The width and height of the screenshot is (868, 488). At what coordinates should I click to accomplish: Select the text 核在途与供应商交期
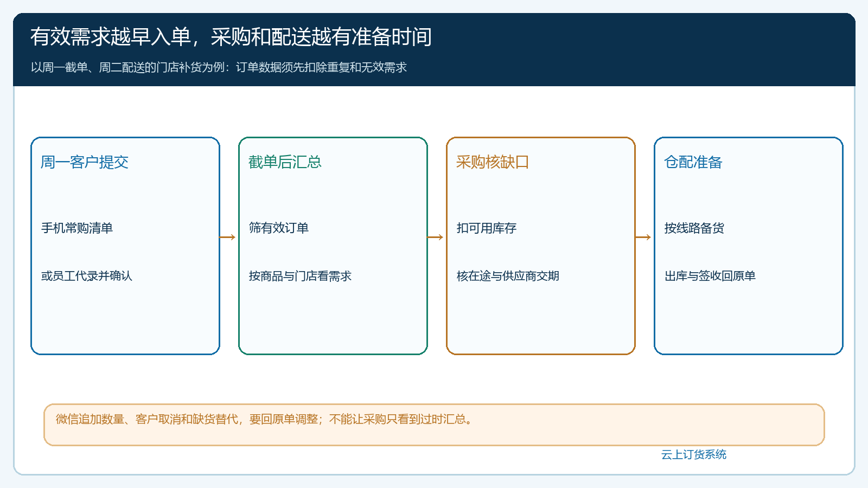point(508,276)
